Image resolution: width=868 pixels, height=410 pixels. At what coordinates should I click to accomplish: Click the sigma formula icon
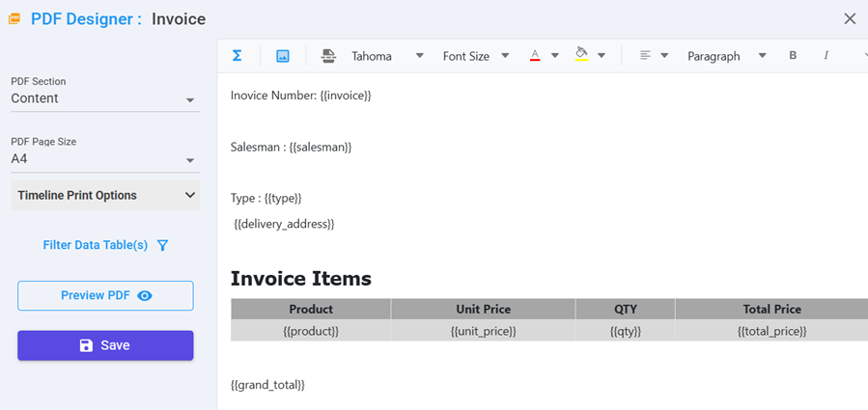pyautogui.click(x=237, y=56)
